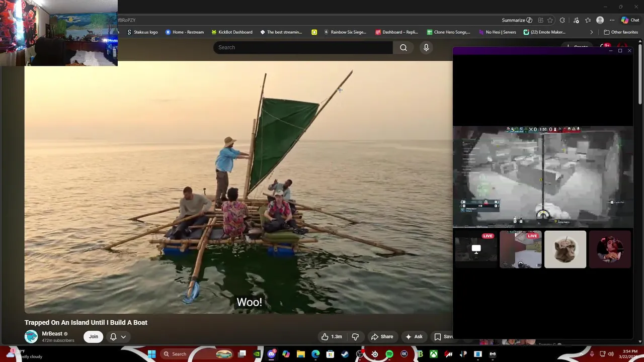Open NVIDIA app from the taskbar
This screenshot has width=644, height=362.
coord(257,354)
